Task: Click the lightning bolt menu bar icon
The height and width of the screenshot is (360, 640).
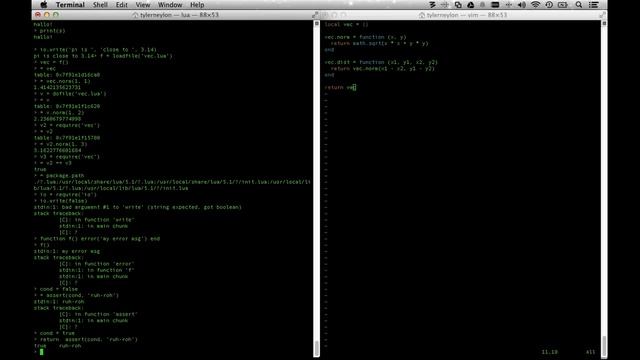Action: (x=432, y=5)
